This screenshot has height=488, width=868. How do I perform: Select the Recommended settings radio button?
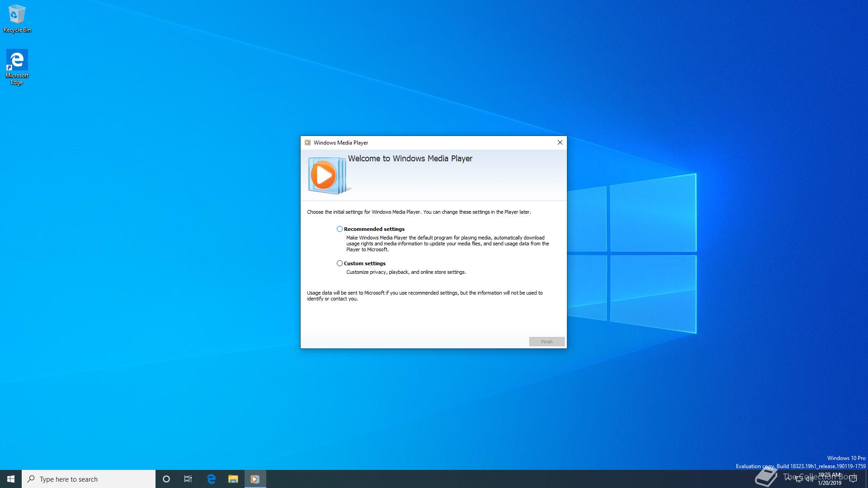[x=340, y=229]
